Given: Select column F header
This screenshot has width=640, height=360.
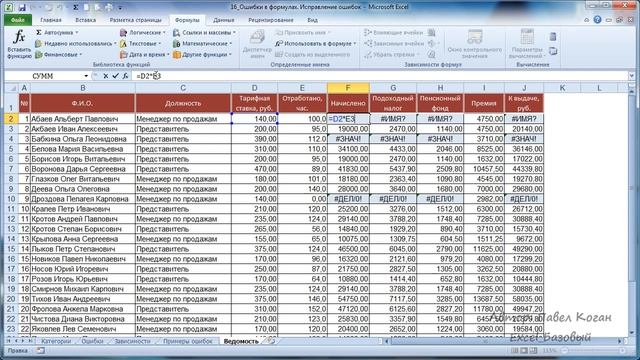Looking at the screenshot, I should (348, 88).
